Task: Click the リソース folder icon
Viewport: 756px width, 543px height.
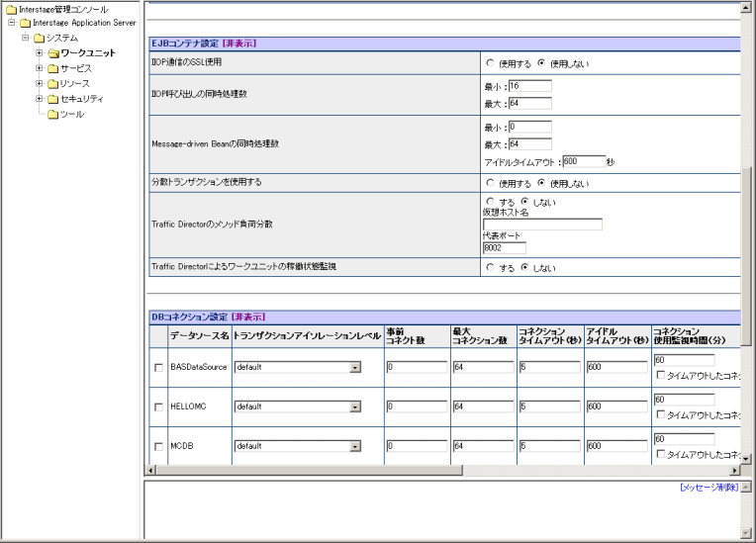Action: point(52,84)
